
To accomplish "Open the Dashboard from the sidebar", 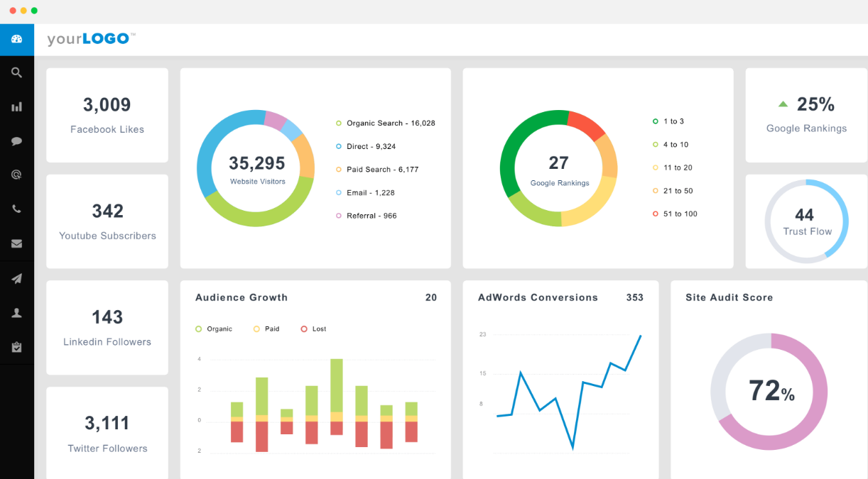I will pos(16,39).
